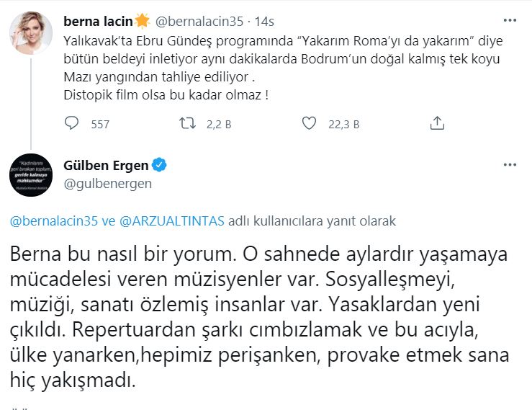Open Gülben Ergen's profile avatar
The height and width of the screenshot is (410, 532).
point(30,175)
